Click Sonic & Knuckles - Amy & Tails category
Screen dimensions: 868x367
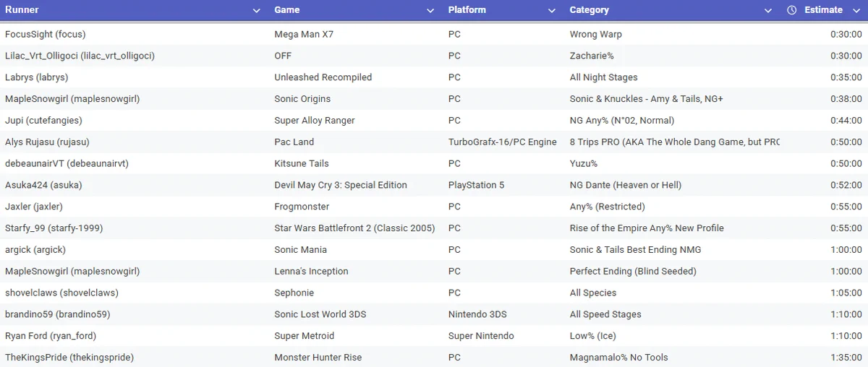[x=647, y=99]
